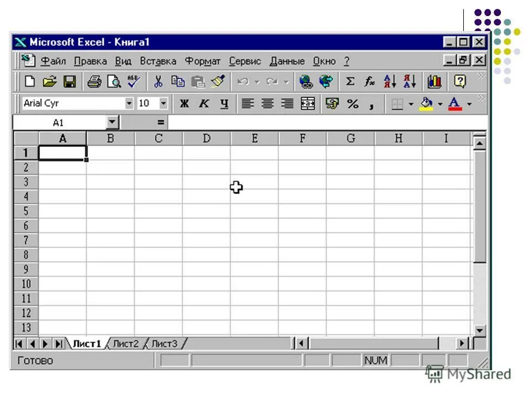Open borders style dropdown arrow

(x=411, y=104)
